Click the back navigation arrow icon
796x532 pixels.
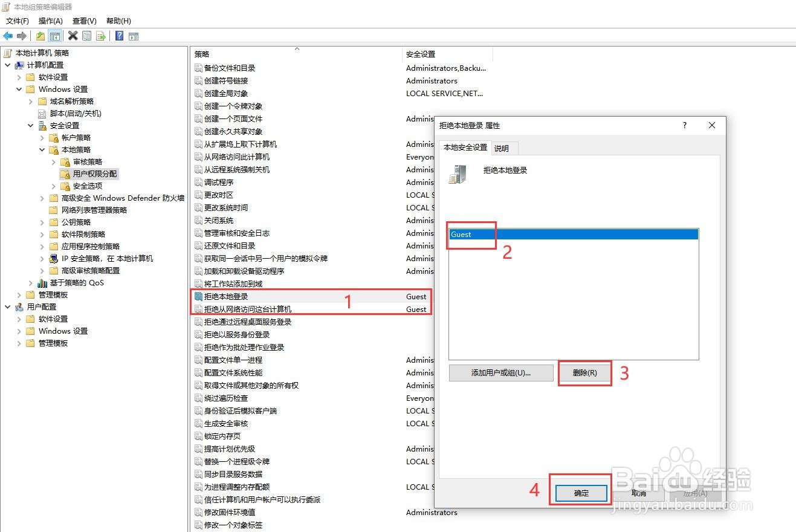pos(7,35)
